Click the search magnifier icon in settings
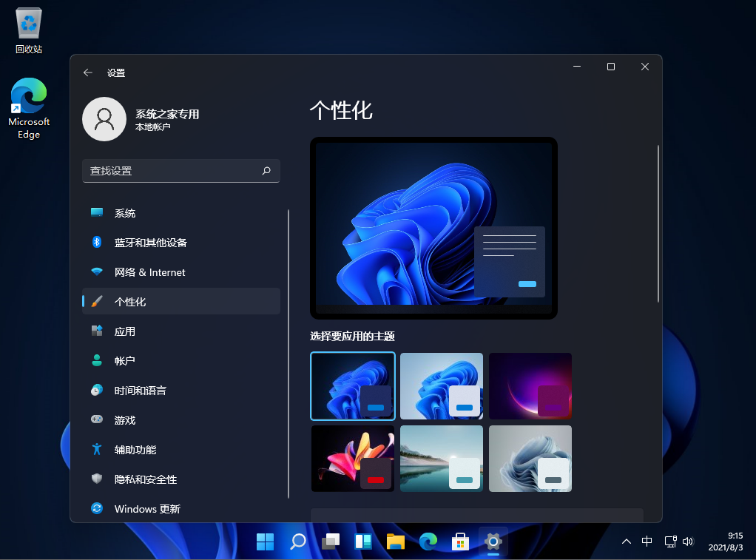 click(266, 171)
